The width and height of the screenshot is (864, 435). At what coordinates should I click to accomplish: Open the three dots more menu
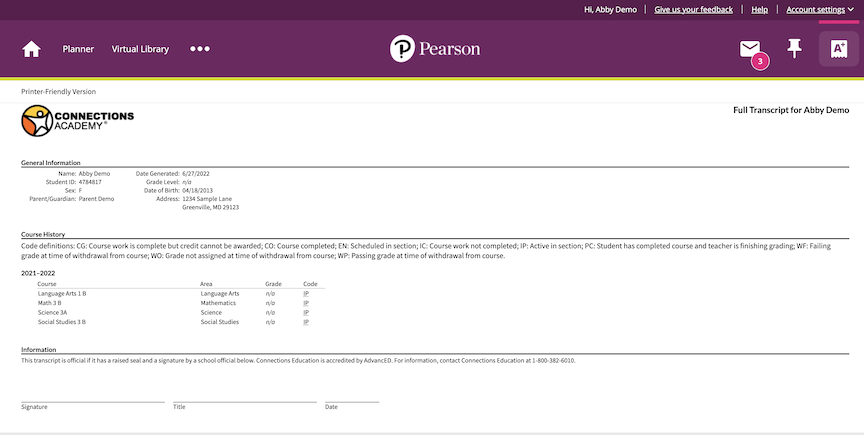200,49
